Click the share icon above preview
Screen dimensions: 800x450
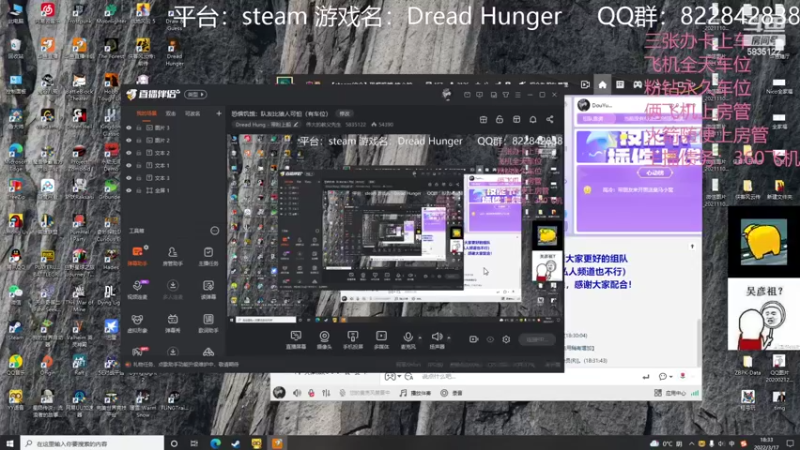coord(549,119)
